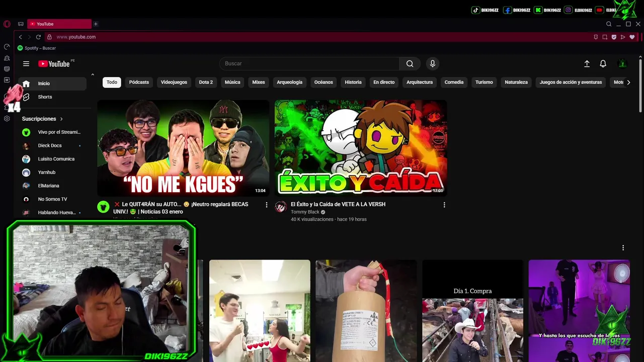Screen dimensions: 644x362
Task: Select the Música chip
Action: coord(232,82)
